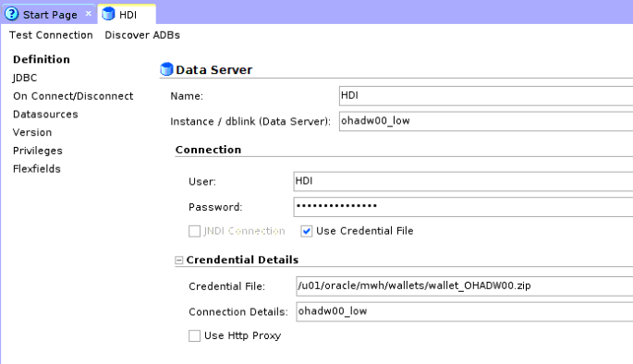Click Test Connection button
This screenshot has width=633, height=364.
click(x=51, y=35)
